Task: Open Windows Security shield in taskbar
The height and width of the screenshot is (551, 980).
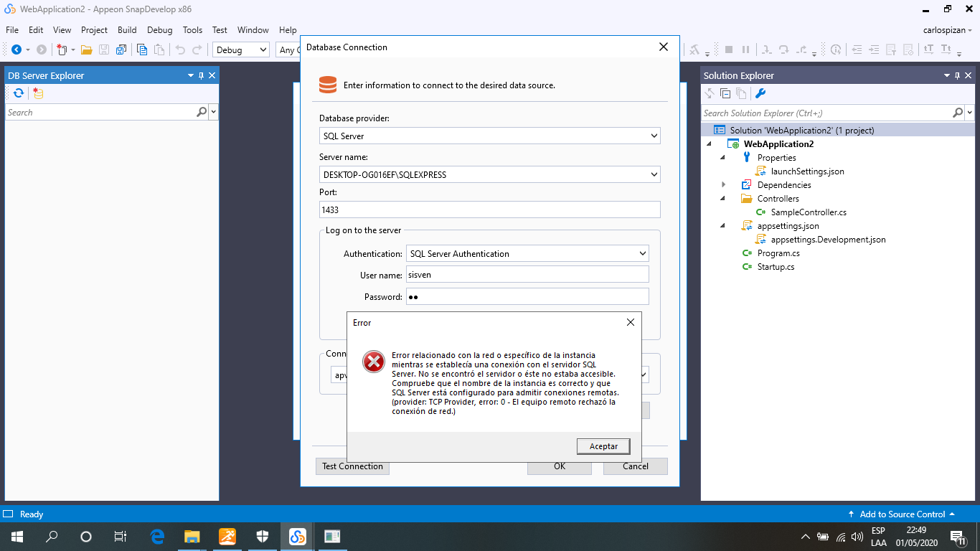Action: (x=263, y=536)
